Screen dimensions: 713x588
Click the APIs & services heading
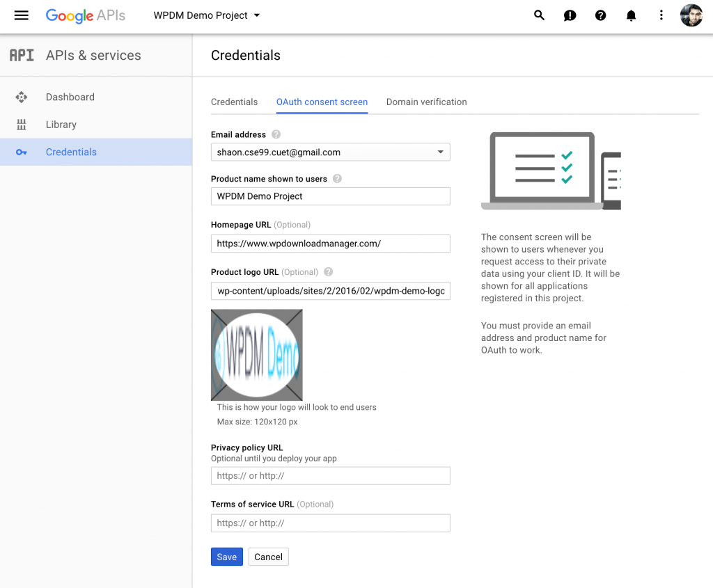[x=94, y=56]
